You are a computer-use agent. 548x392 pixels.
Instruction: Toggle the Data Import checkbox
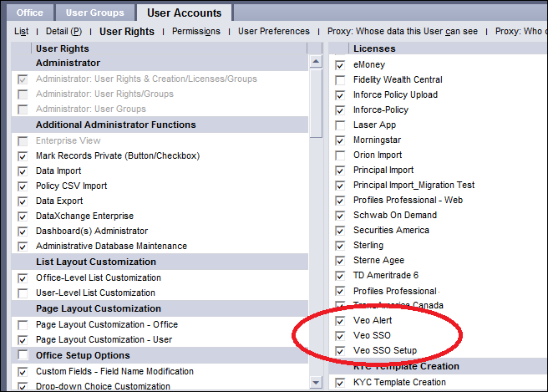[23, 171]
